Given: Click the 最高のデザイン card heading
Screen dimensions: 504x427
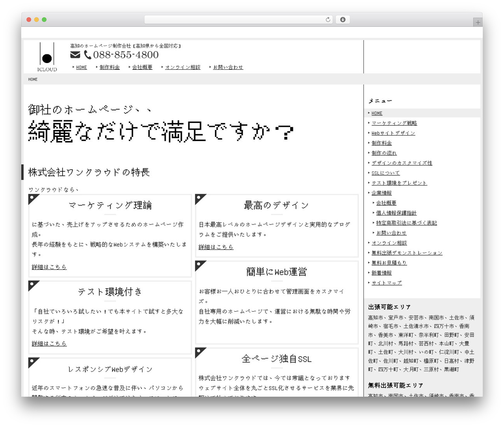Looking at the screenshot, I should [276, 205].
